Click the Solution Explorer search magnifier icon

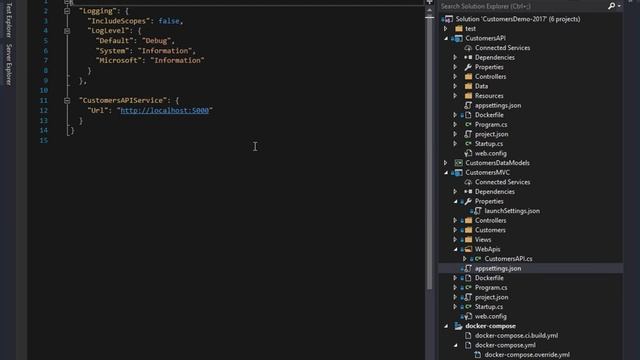click(x=611, y=6)
